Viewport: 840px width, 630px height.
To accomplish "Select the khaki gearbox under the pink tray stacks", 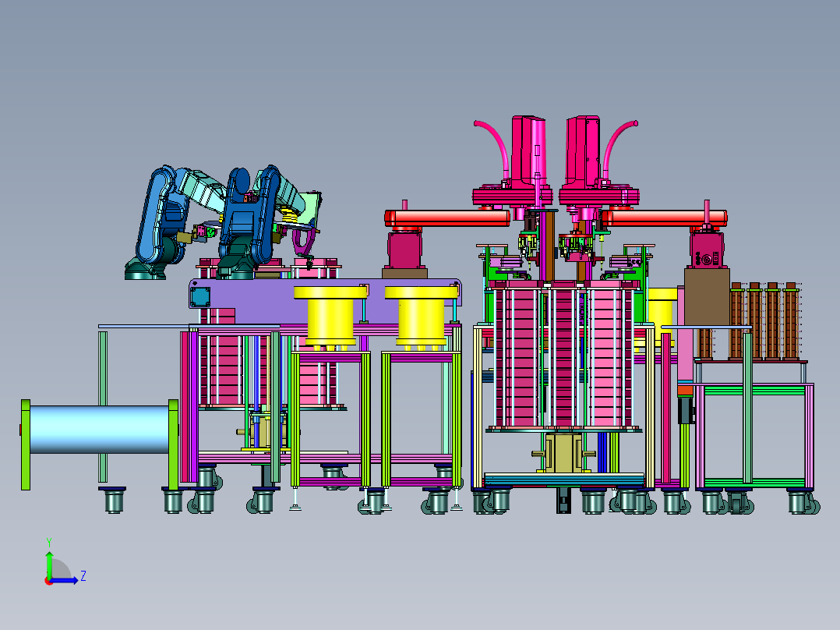I will point(564,453).
